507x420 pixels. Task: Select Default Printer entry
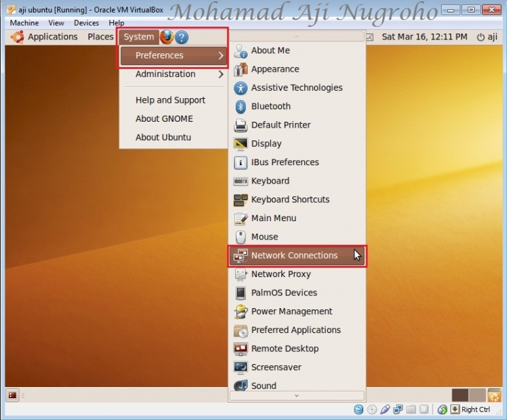tap(297, 125)
